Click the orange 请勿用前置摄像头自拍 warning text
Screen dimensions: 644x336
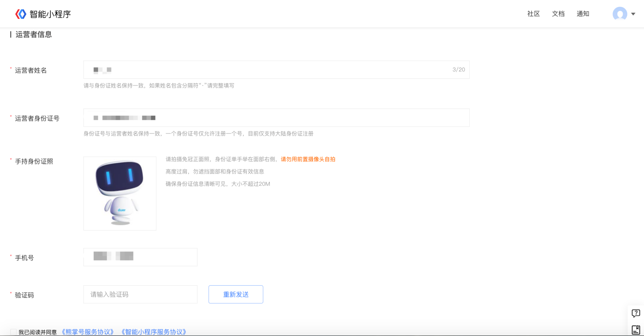click(308, 159)
